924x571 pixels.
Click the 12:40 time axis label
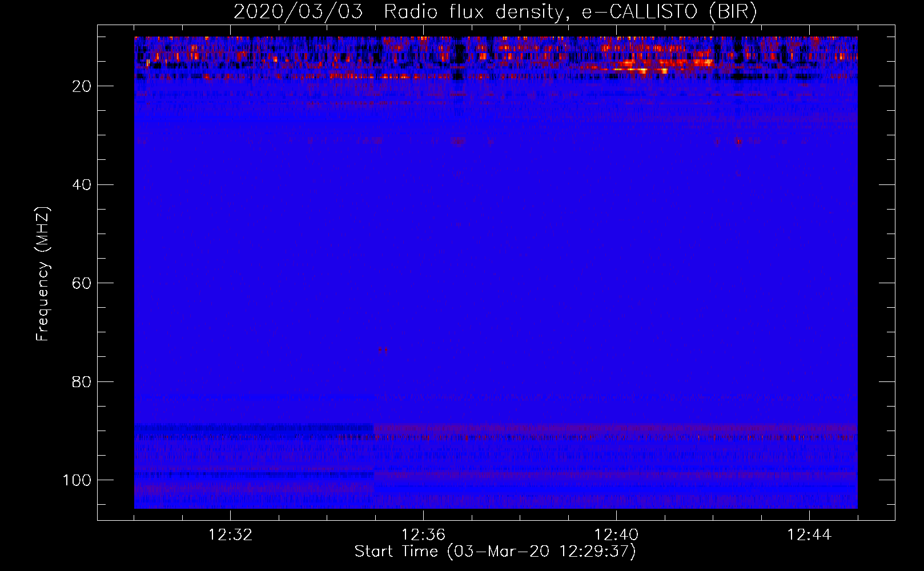click(616, 535)
